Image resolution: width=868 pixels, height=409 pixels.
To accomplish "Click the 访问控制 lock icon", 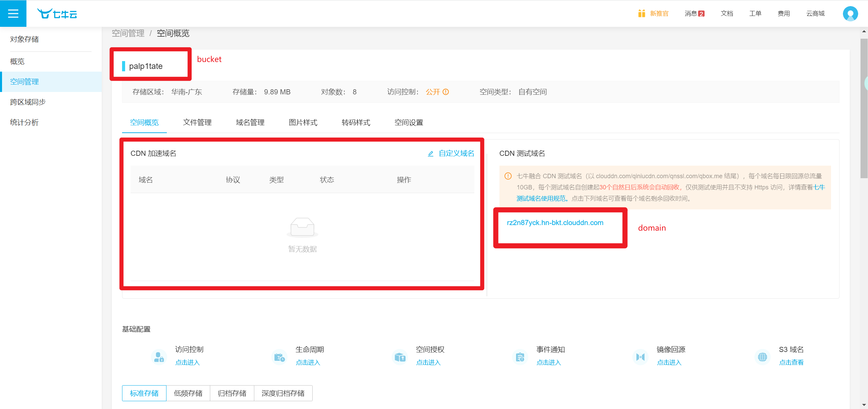I will click(159, 357).
